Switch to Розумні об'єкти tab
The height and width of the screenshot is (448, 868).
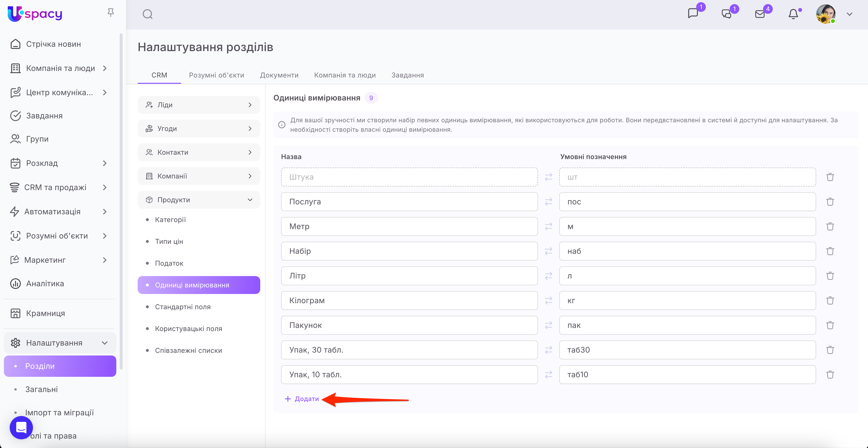pyautogui.click(x=216, y=75)
